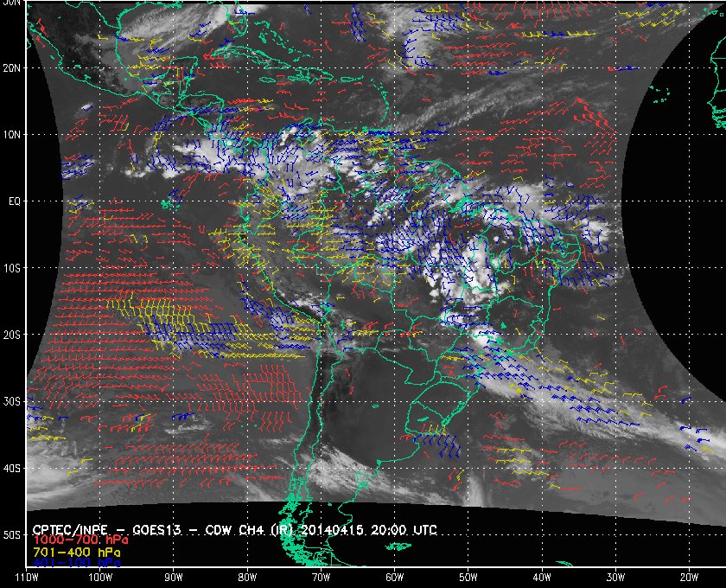Click the EQ equator axis label
The height and width of the screenshot is (588, 726).
tap(15, 201)
